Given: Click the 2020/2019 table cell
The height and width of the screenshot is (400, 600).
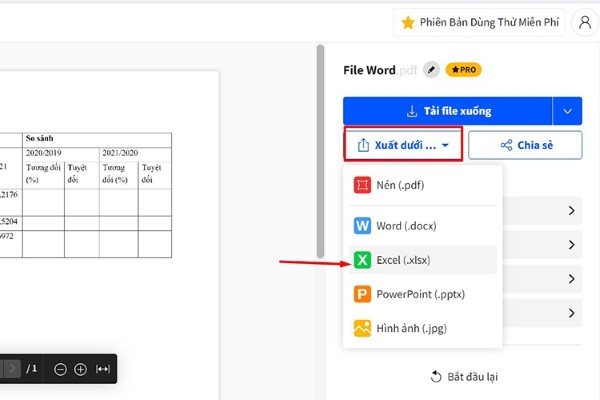Looking at the screenshot, I should point(61,154).
